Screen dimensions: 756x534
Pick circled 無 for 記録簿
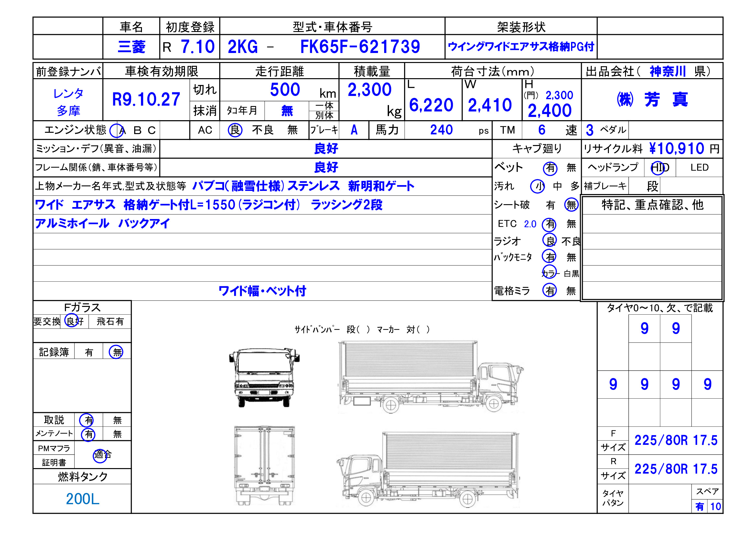point(116,352)
